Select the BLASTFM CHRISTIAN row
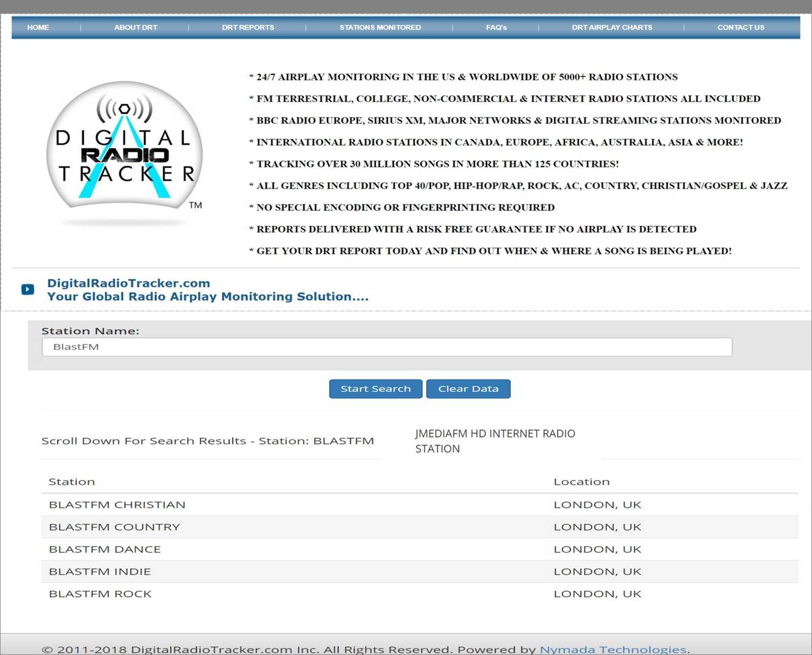Screen dimensions: 812x655 coord(420,505)
